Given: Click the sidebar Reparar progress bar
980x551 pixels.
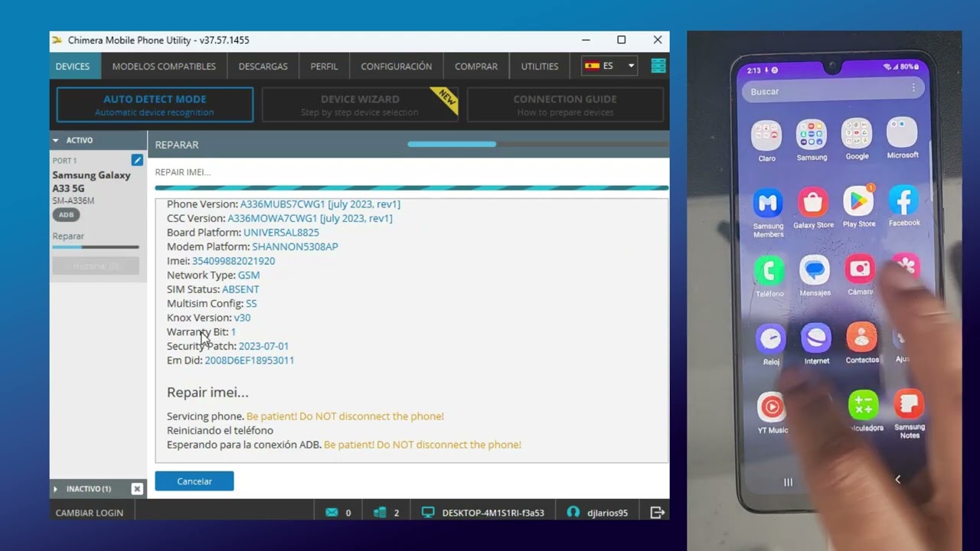Looking at the screenshot, I should click(x=96, y=247).
